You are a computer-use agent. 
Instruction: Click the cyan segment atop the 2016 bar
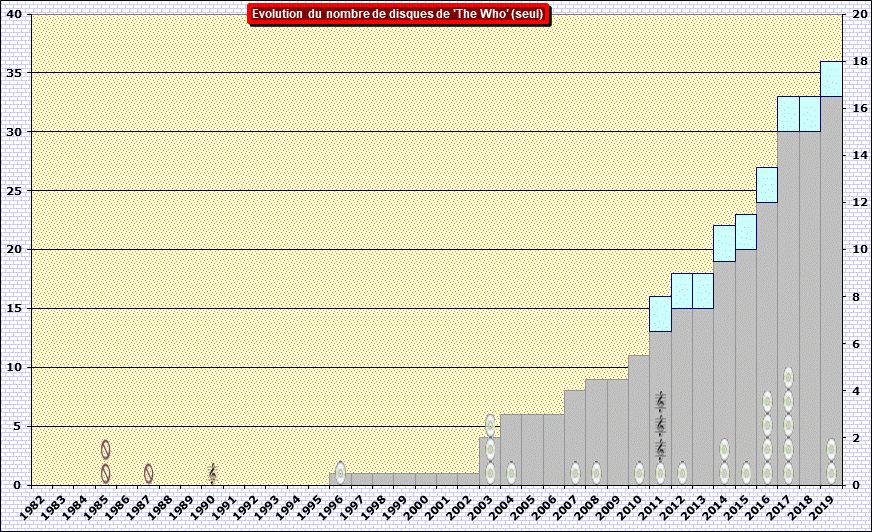pyautogui.click(x=767, y=185)
